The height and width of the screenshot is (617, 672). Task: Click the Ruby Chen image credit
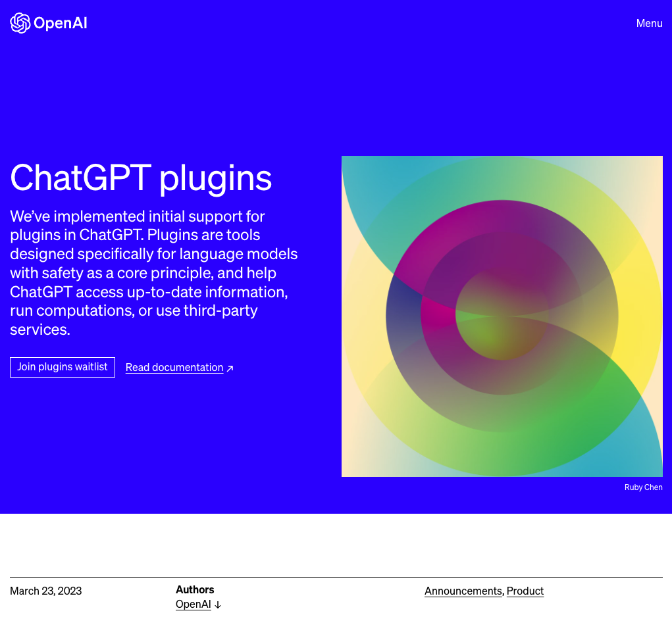coord(643,487)
